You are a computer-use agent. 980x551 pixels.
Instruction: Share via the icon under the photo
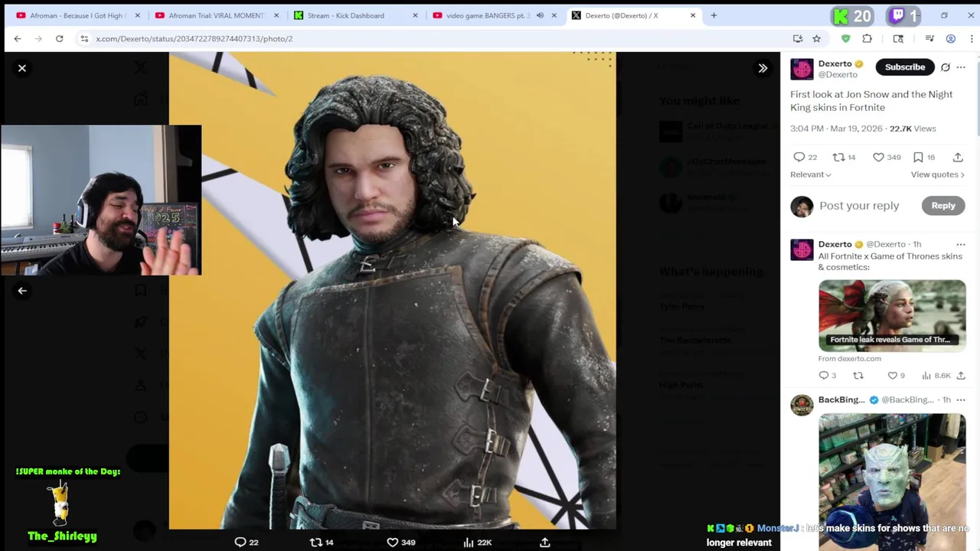545,542
